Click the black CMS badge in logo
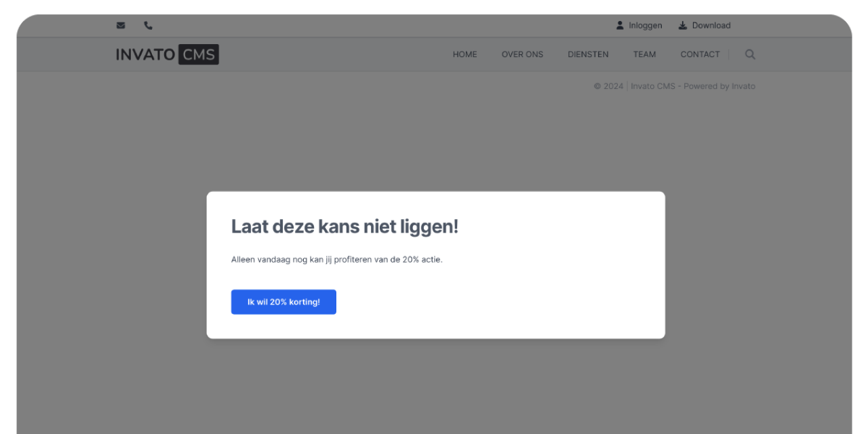Image resolution: width=868 pixels, height=434 pixels. (x=198, y=54)
